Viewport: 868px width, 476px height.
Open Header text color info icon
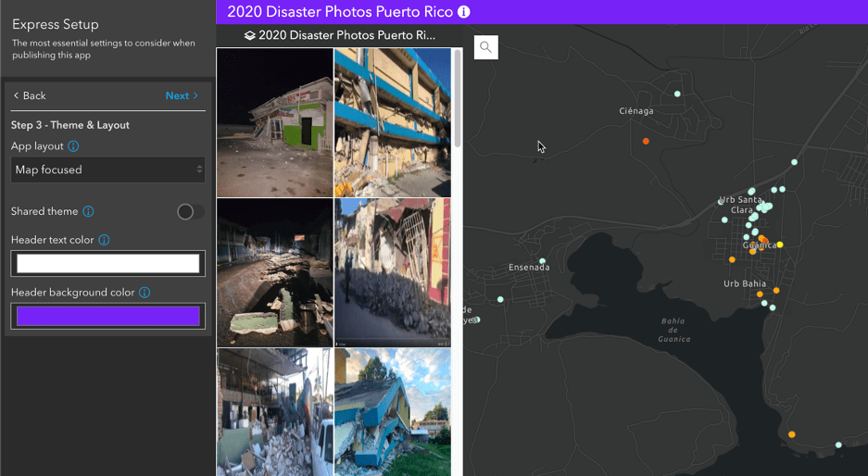pyautogui.click(x=104, y=240)
